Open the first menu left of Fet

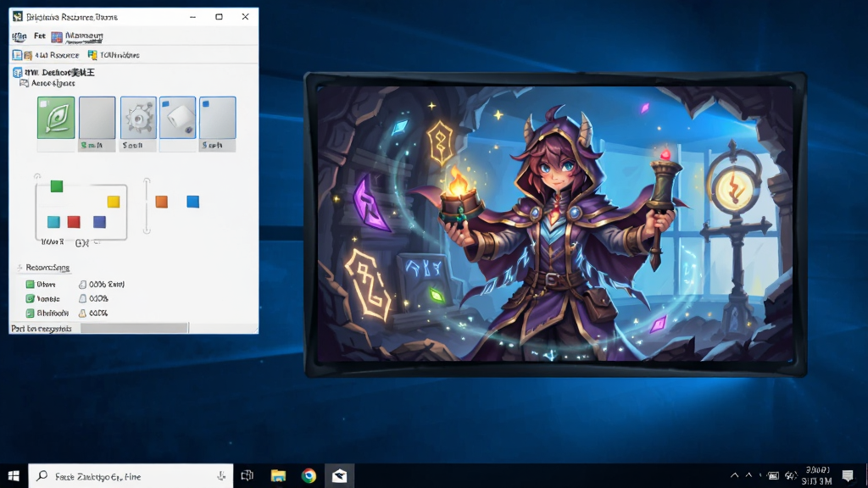(x=19, y=36)
